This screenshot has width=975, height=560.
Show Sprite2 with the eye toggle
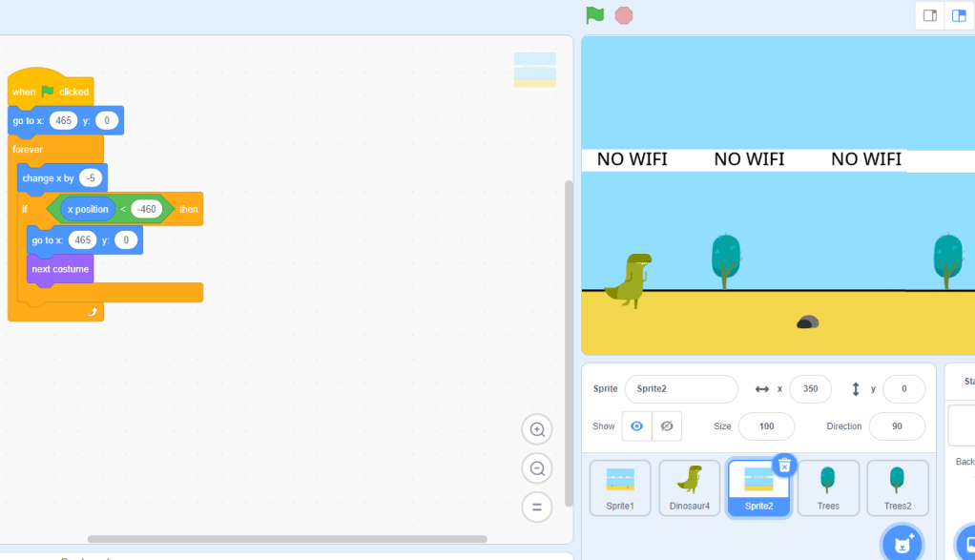coord(635,425)
